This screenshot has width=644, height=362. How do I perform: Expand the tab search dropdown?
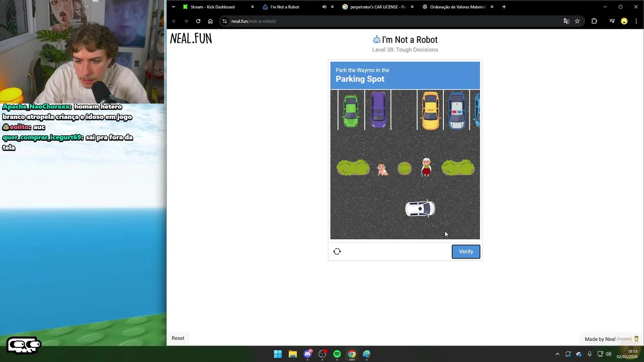point(173,7)
